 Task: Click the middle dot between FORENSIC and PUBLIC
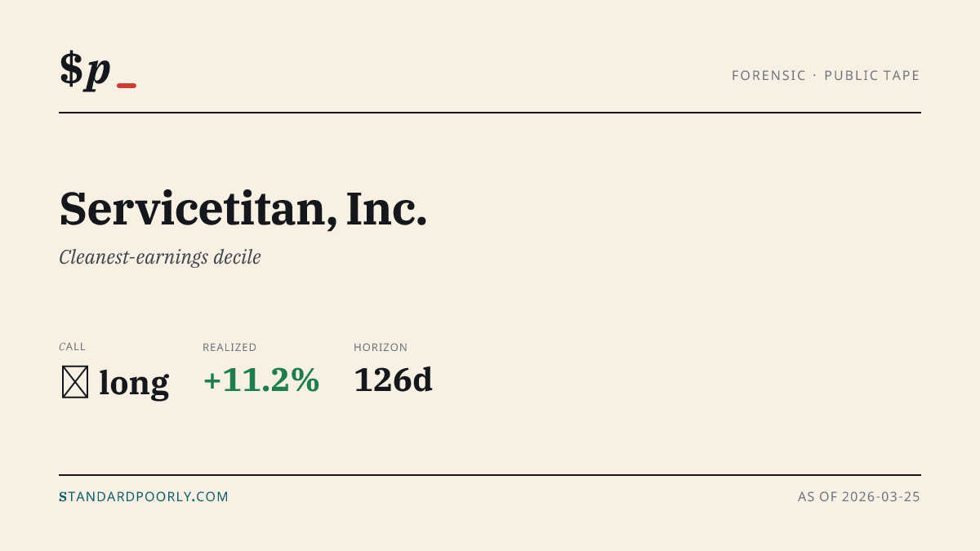(815, 76)
